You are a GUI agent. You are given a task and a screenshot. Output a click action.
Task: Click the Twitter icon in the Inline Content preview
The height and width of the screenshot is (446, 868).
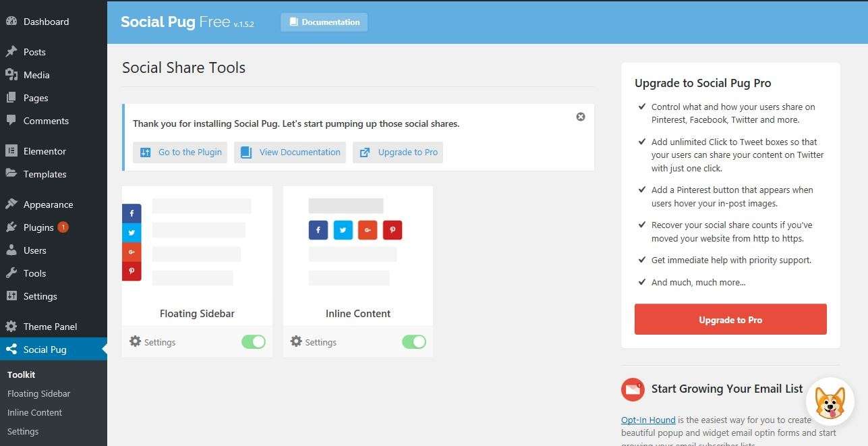[x=343, y=229]
